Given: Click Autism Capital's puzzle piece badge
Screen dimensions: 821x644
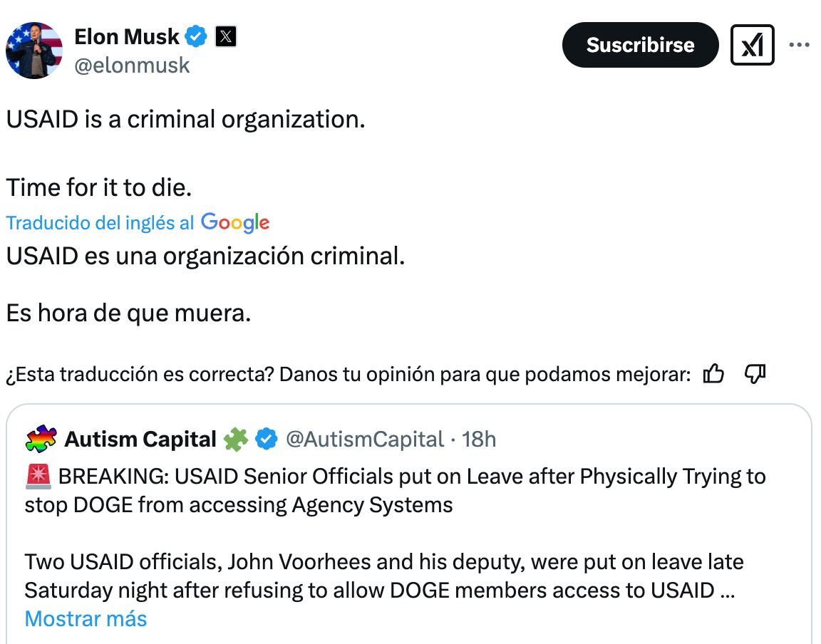Looking at the screenshot, I should (x=235, y=440).
